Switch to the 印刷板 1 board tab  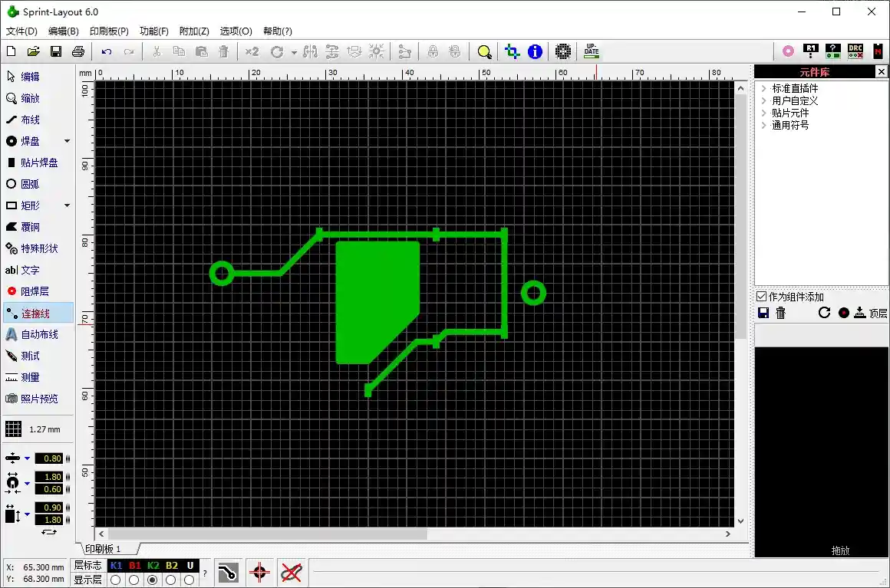coord(104,549)
